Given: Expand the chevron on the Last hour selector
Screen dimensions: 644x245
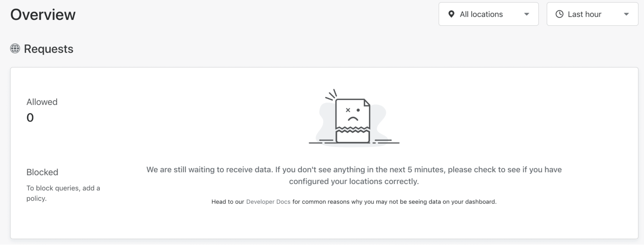Looking at the screenshot, I should pyautogui.click(x=626, y=14).
